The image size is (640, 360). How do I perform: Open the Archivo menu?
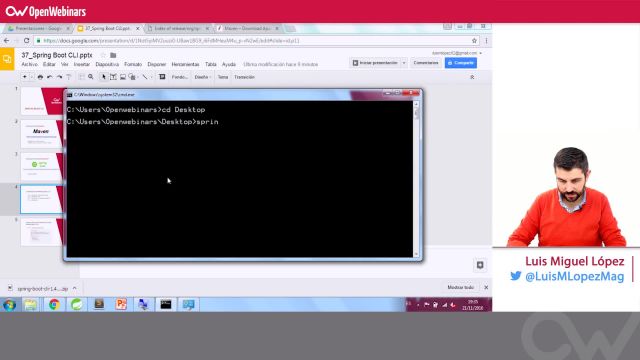(29, 64)
